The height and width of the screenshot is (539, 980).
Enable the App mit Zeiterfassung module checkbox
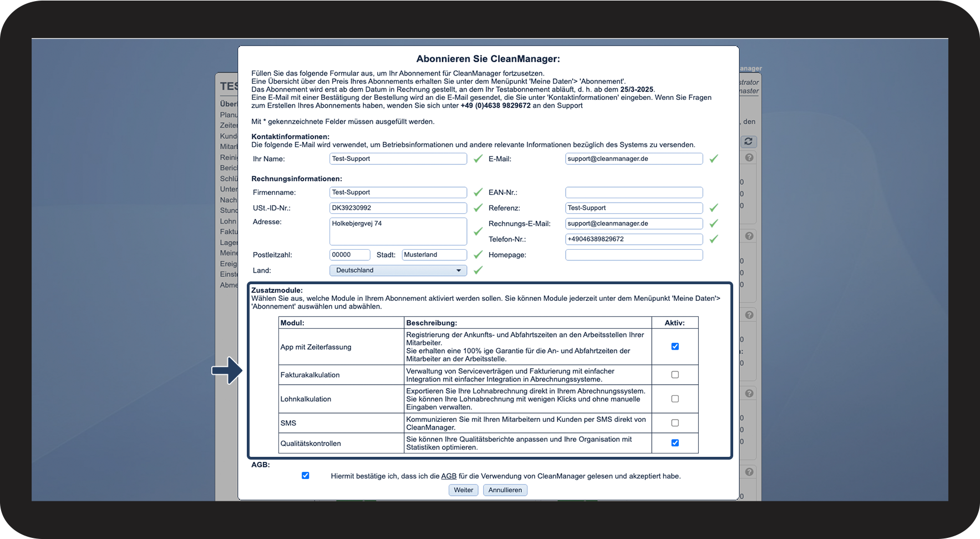(675, 346)
